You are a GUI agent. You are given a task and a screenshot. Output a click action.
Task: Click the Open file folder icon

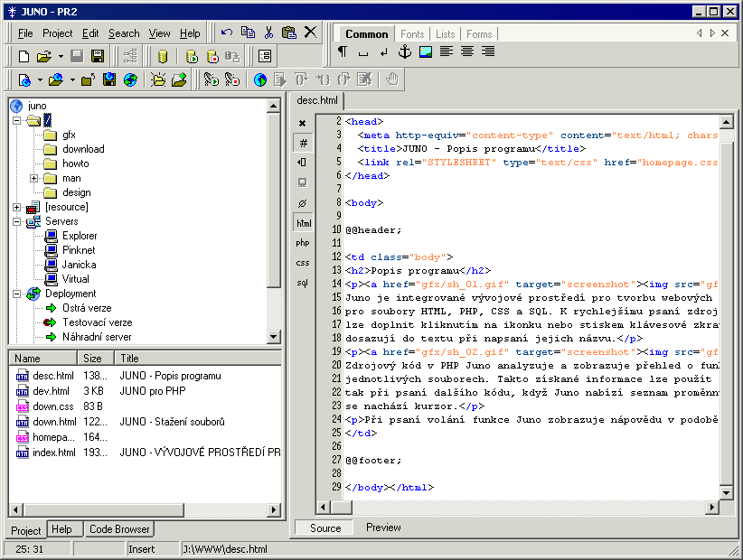click(x=44, y=56)
